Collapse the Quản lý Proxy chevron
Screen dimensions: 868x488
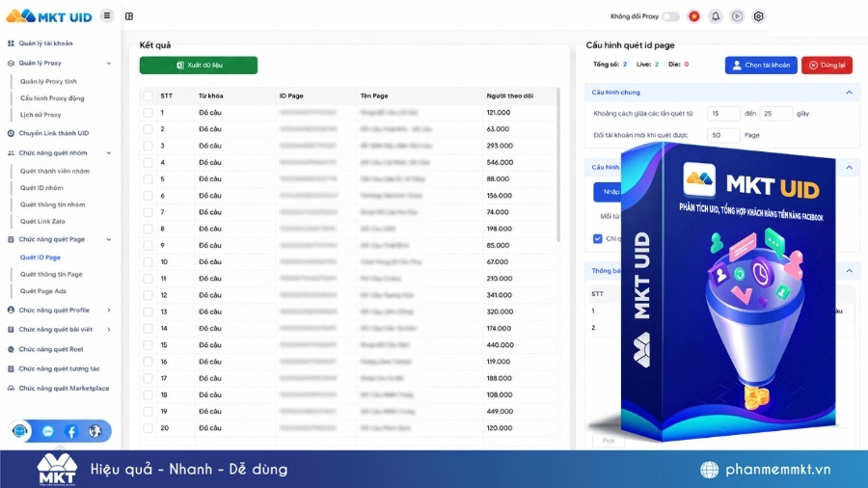tap(108, 64)
